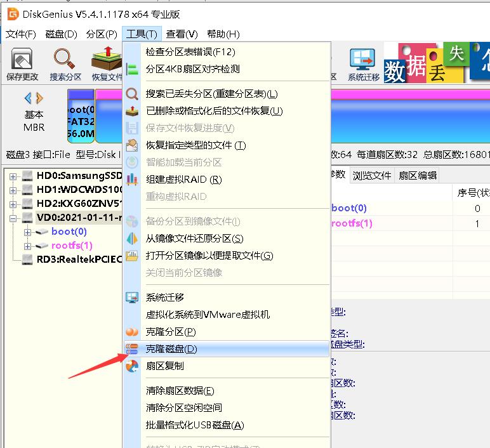
Task: Close the 工具(T) menu
Action: (142, 34)
